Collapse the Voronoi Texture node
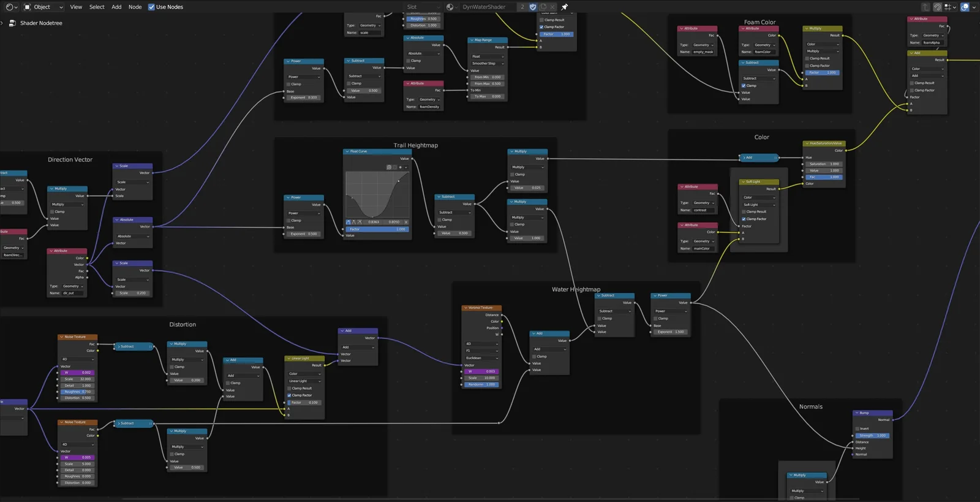The width and height of the screenshot is (980, 502). (465, 308)
